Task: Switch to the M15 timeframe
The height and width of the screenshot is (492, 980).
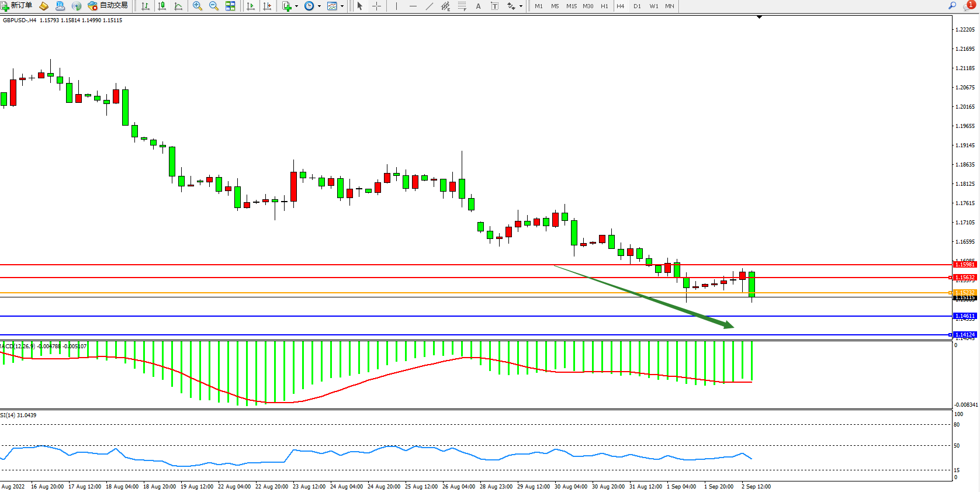Action: [x=571, y=6]
